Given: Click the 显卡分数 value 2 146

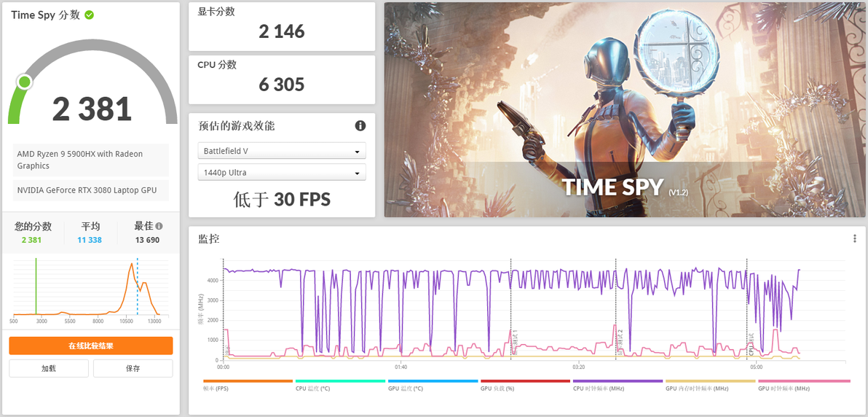Looking at the screenshot, I should point(282,31).
